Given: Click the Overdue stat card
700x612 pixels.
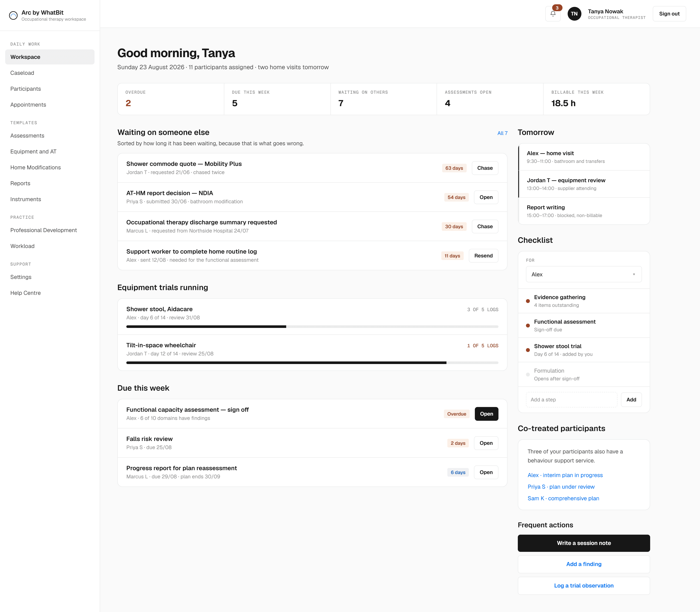Looking at the screenshot, I should (x=171, y=99).
